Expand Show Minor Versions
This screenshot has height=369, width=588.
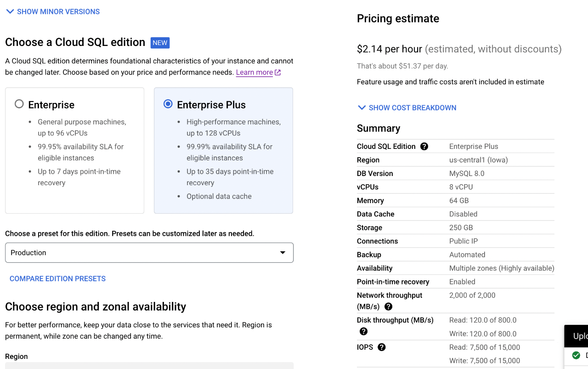(x=53, y=11)
